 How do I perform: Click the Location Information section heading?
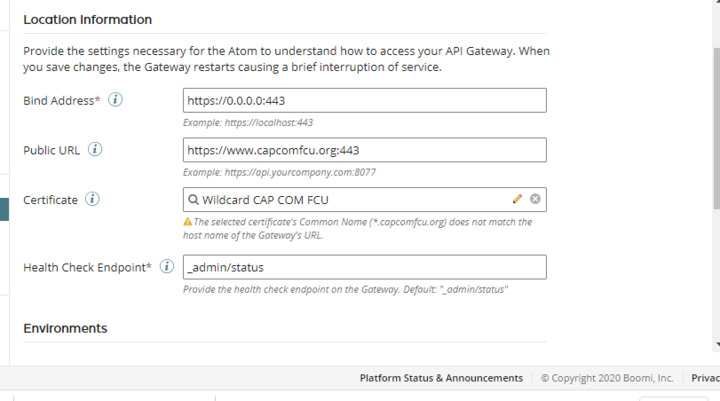point(87,19)
